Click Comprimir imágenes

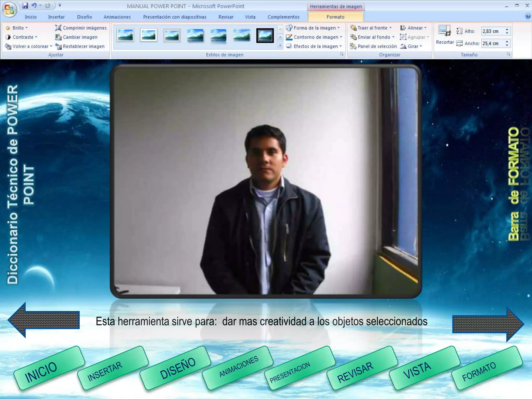(x=81, y=28)
